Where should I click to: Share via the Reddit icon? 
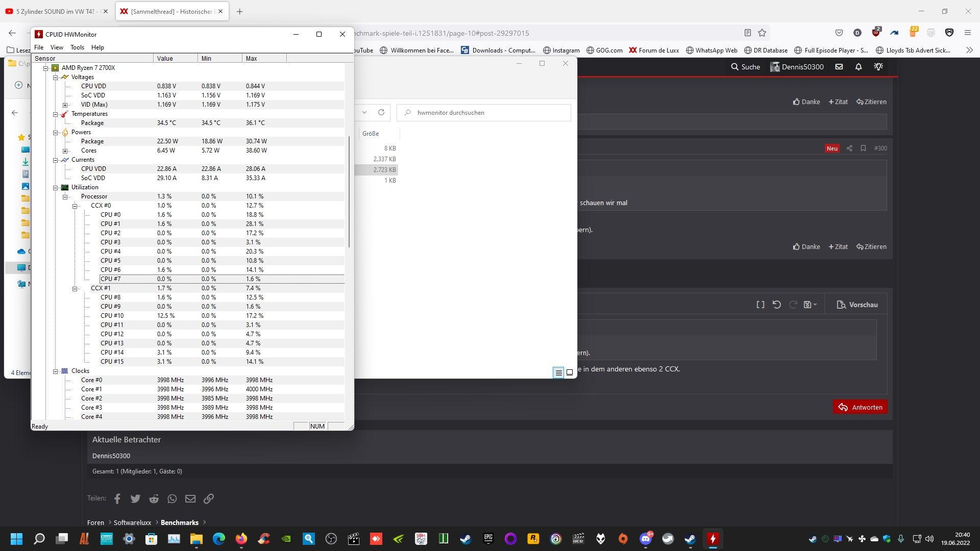[154, 499]
